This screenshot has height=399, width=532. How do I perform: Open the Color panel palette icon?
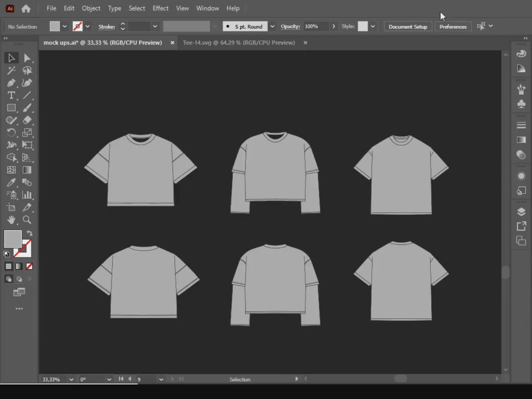(x=521, y=54)
